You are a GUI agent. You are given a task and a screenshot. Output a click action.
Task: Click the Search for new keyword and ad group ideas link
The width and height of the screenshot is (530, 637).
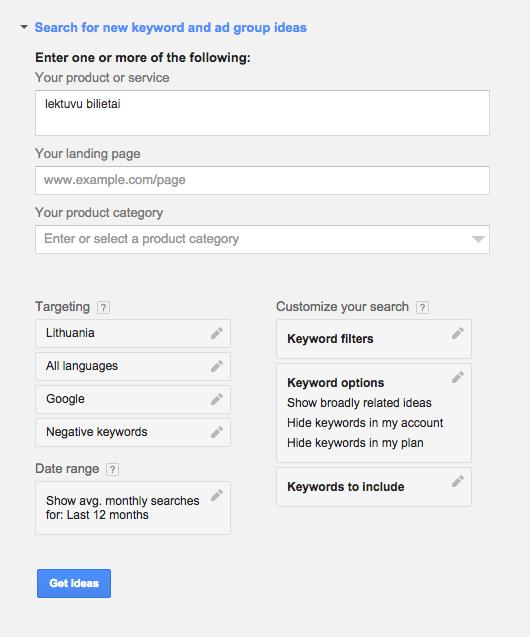point(171,28)
